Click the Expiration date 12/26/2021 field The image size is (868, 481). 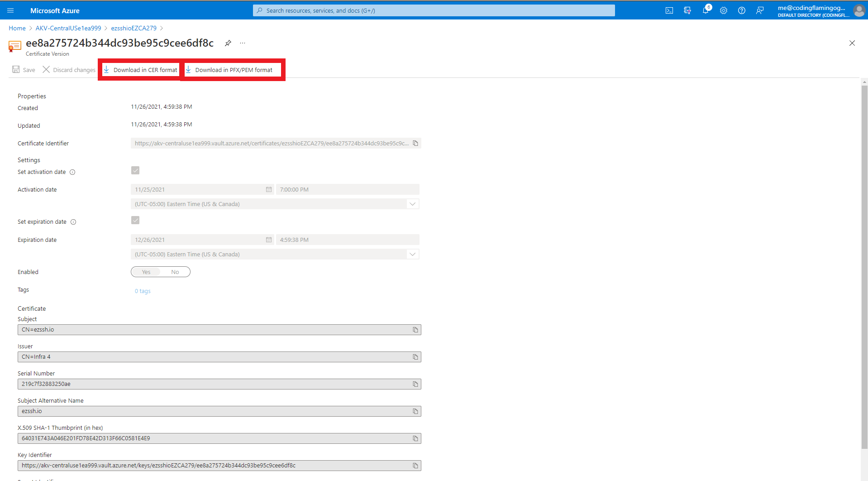click(202, 240)
